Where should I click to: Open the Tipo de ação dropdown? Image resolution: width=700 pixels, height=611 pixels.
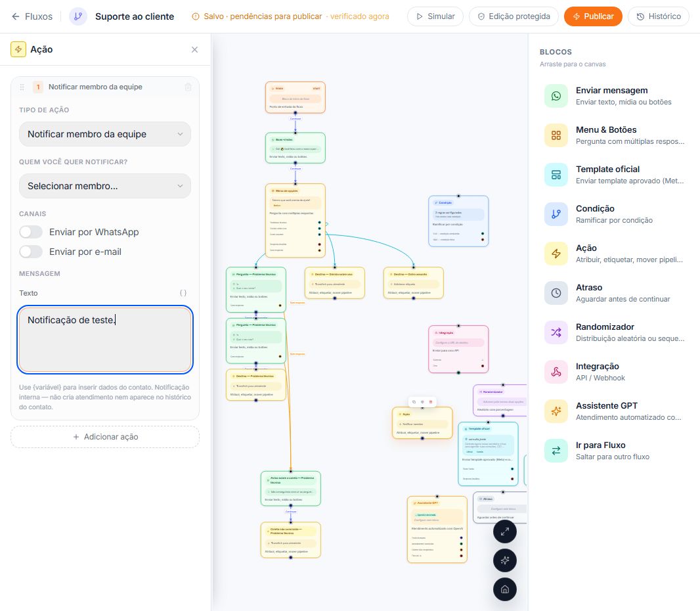[105, 134]
